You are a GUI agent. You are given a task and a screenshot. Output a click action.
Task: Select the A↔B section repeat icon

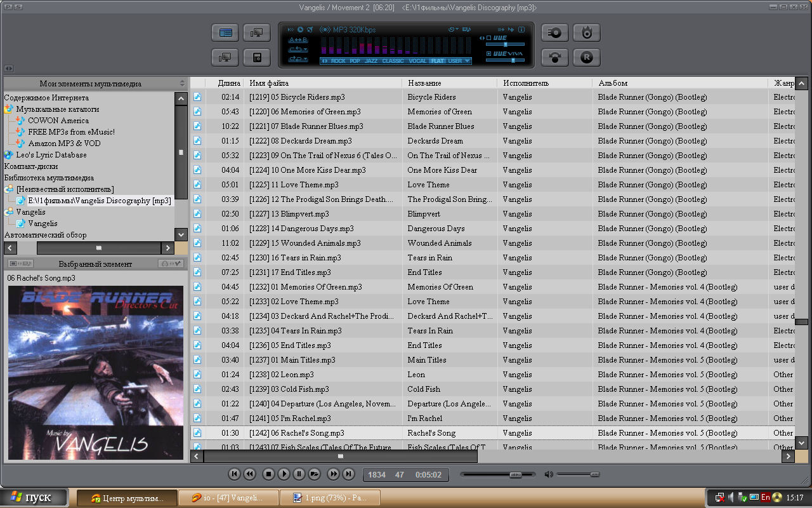[x=298, y=39]
